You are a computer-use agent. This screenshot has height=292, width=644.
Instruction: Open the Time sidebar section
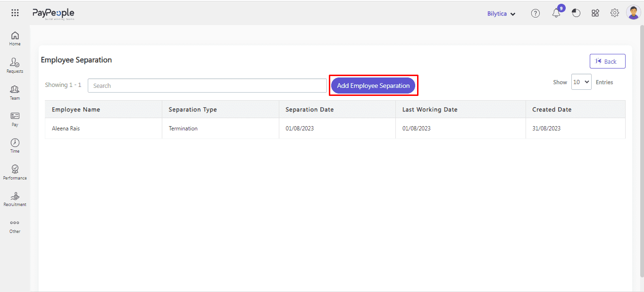coord(15,146)
